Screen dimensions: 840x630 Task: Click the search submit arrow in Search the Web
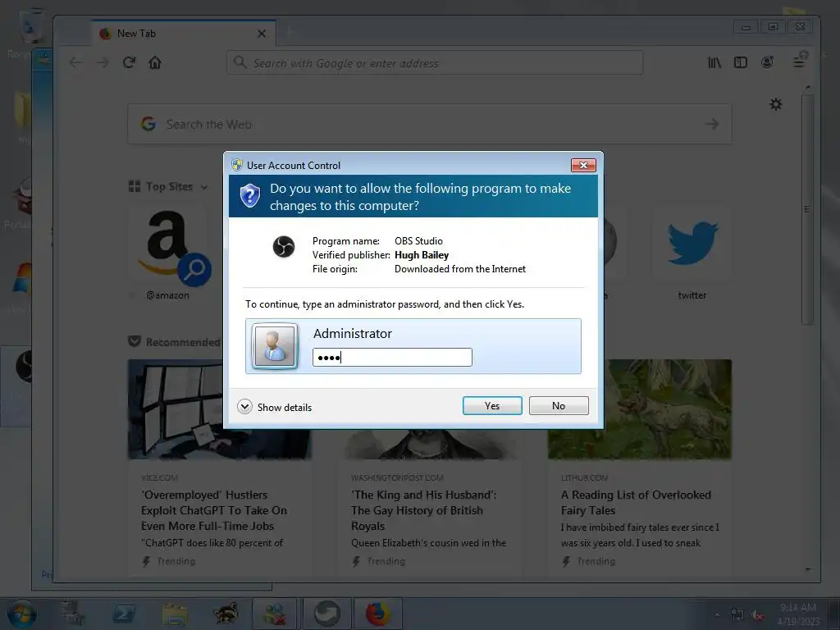pyautogui.click(x=712, y=125)
